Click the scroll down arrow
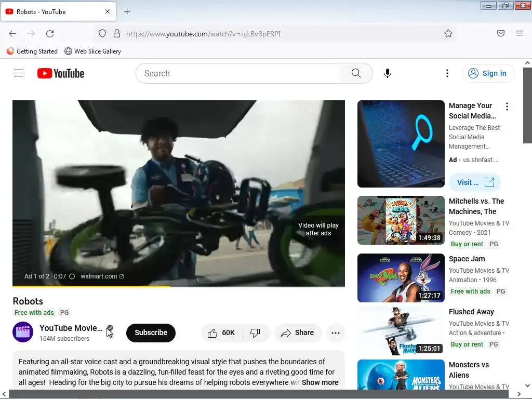Image resolution: width=532 pixels, height=399 pixels. click(x=527, y=385)
